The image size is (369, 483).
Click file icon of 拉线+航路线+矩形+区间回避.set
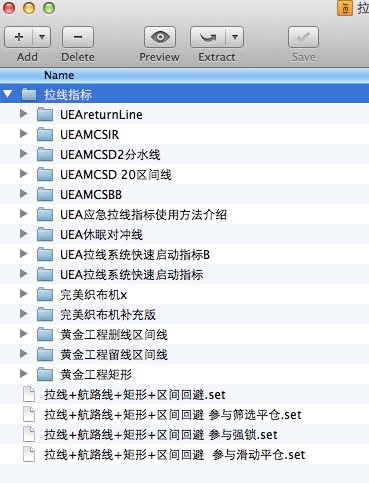pyautogui.click(x=29, y=394)
